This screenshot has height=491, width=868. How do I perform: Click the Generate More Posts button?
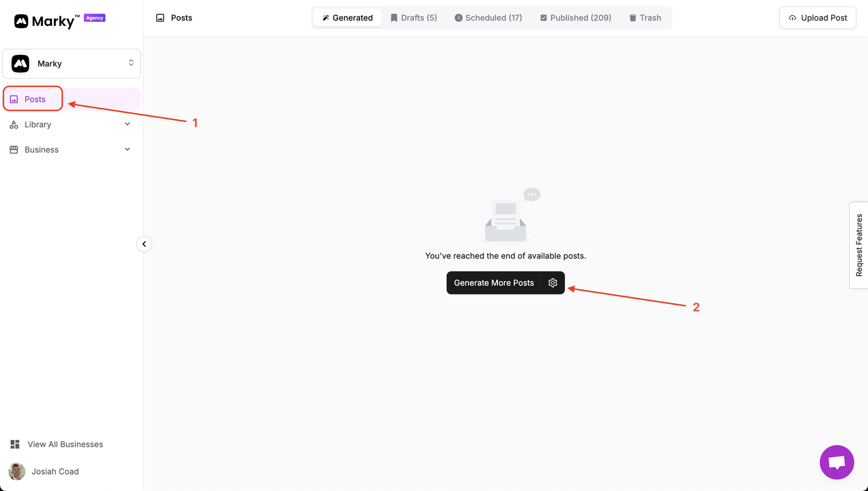[x=494, y=283]
